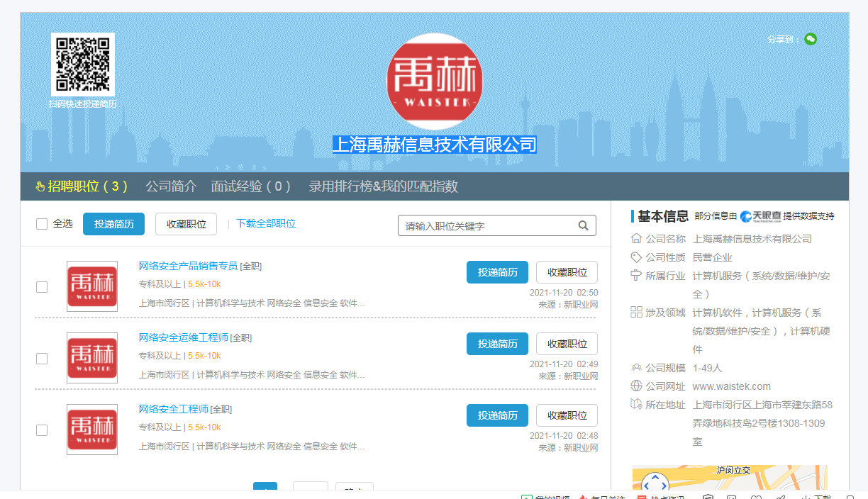Check the box for 网络安全运维工程师
The width and height of the screenshot is (868, 499).
point(42,359)
